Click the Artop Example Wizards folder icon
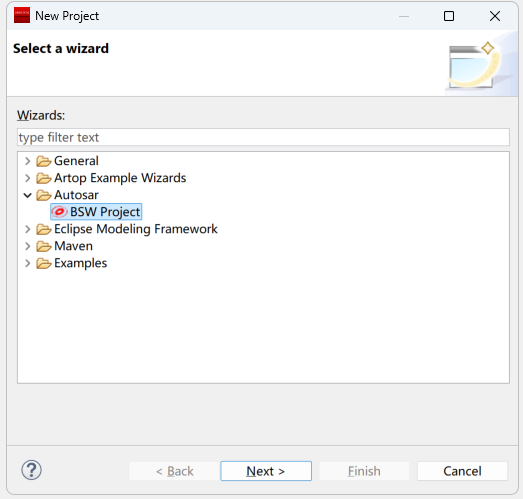 pos(44,178)
